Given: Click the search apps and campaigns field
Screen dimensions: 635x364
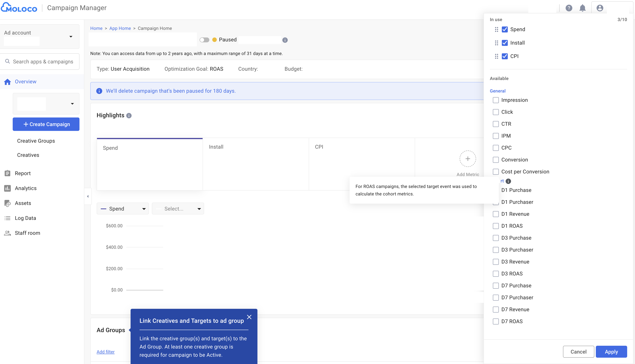Looking at the screenshot, I should pos(40,61).
